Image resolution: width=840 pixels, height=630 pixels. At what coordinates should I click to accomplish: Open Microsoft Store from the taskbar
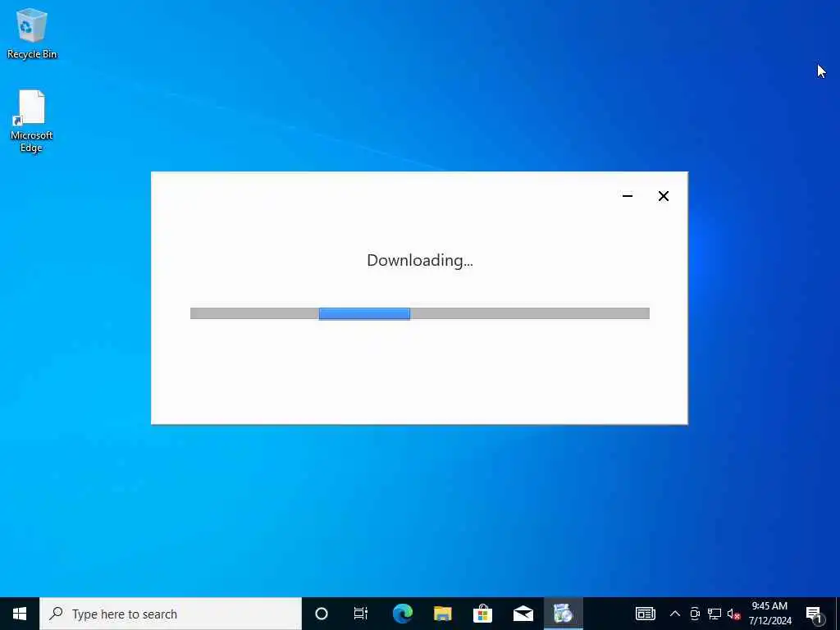(482, 614)
